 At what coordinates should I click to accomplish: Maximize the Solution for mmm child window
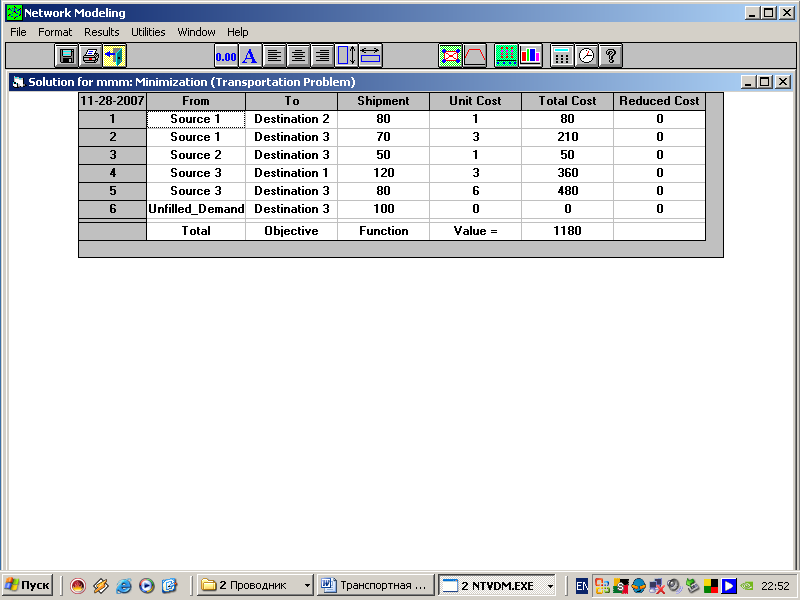point(765,82)
